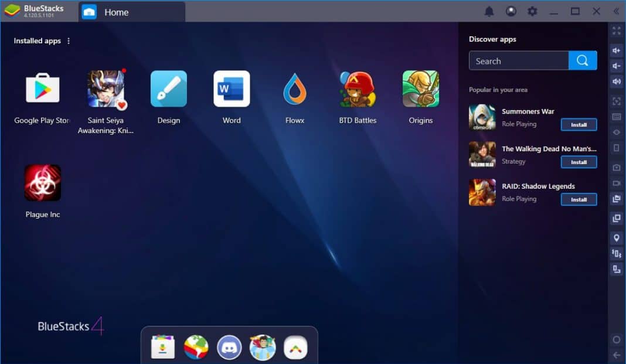Collapse the sidebar using the double chevron
Viewport: 626px width, 364px height.
(616, 11)
